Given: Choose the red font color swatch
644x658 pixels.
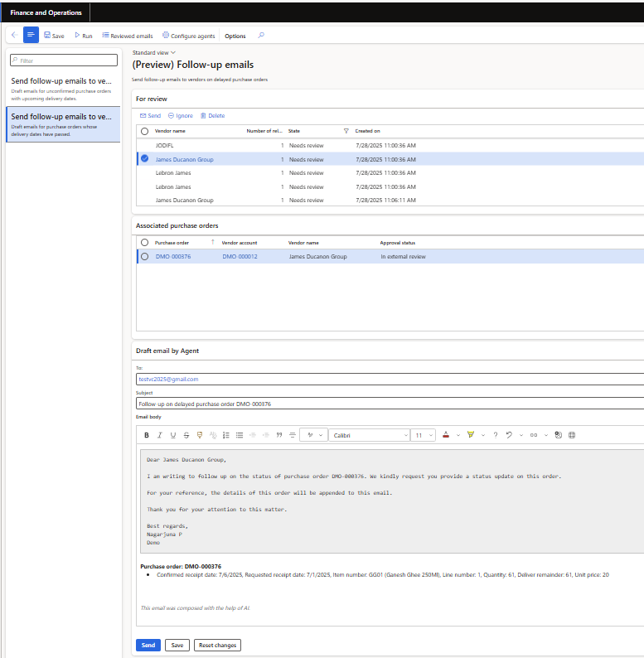Looking at the screenshot, I should 446,435.
